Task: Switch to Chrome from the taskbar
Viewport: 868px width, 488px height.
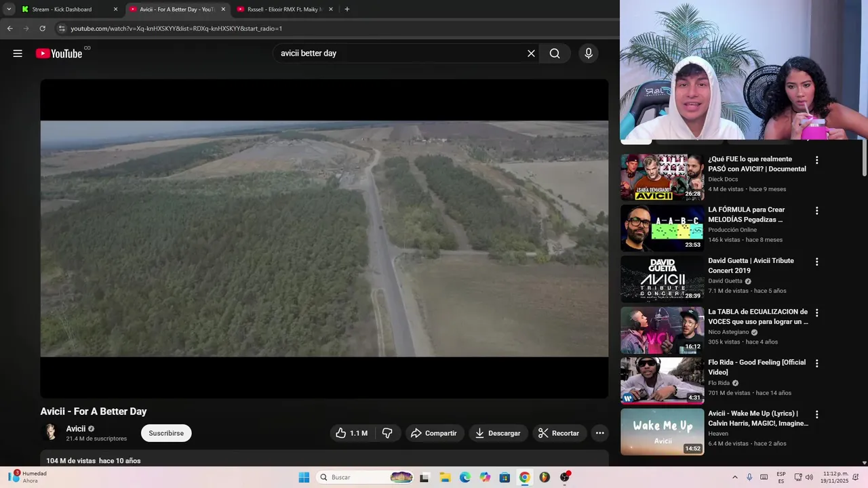Action: 524,477
